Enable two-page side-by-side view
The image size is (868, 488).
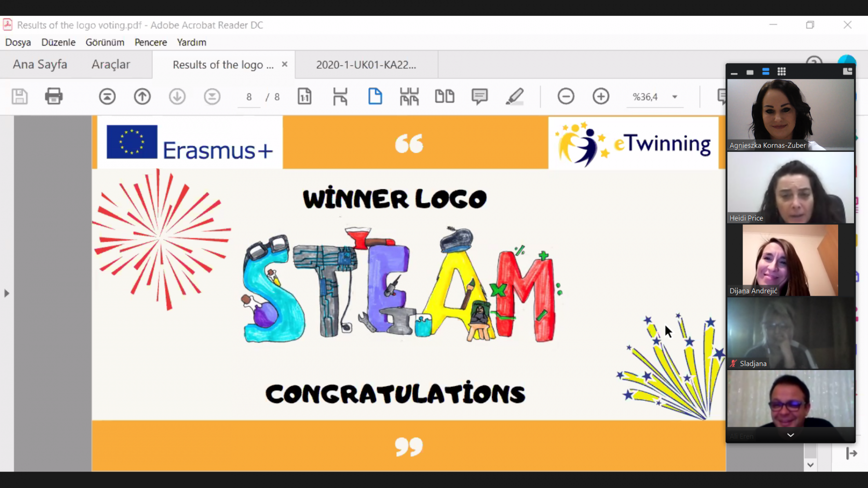click(x=444, y=96)
